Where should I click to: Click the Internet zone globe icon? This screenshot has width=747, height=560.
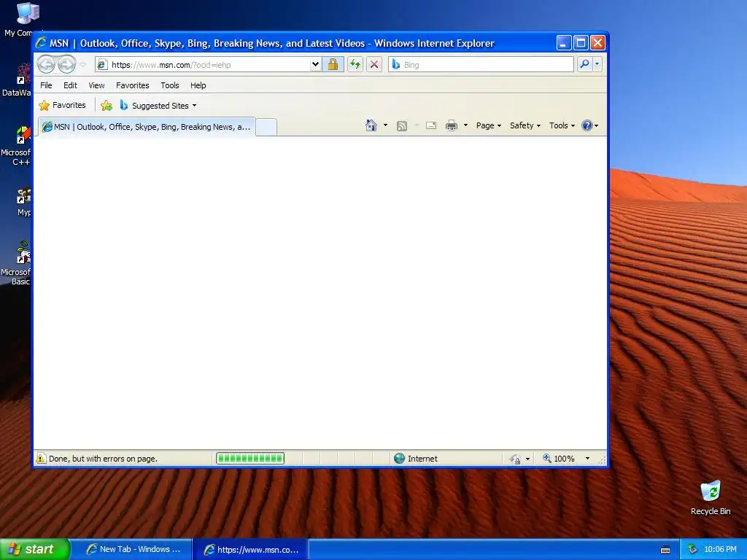click(399, 459)
